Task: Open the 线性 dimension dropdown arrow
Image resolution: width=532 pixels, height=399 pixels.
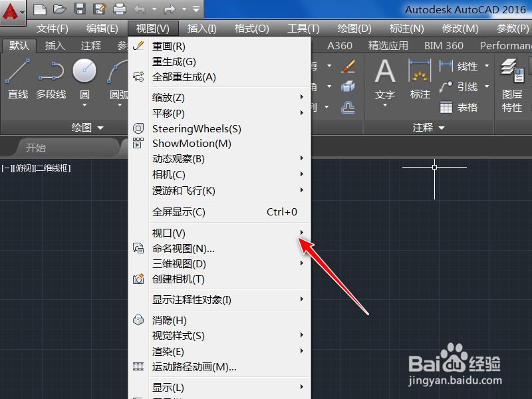Action: pyautogui.click(x=487, y=66)
